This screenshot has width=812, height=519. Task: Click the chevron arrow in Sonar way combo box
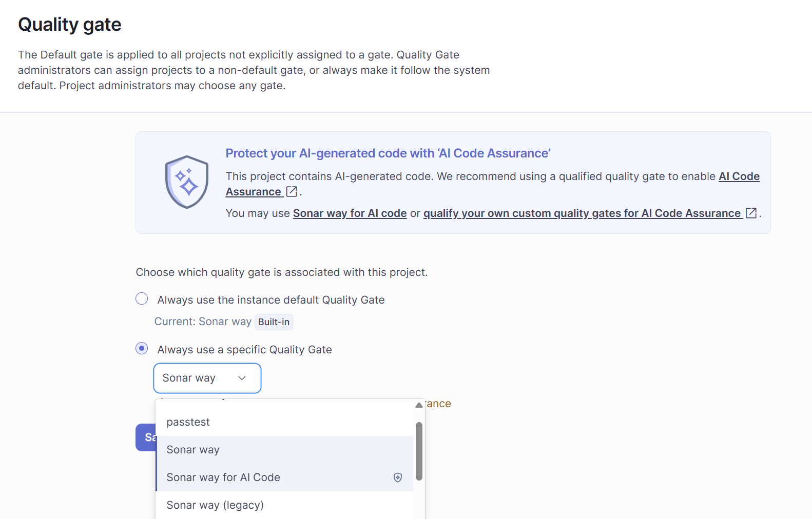pyautogui.click(x=242, y=378)
